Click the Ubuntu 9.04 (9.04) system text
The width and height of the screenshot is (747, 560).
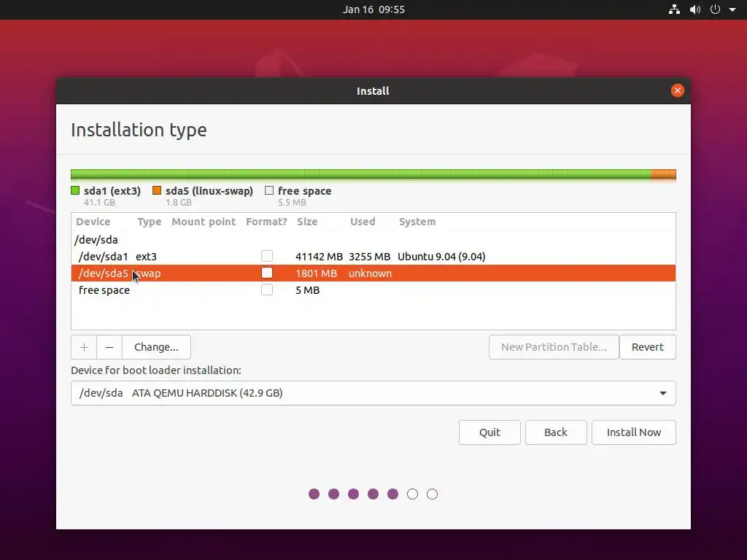coord(441,257)
